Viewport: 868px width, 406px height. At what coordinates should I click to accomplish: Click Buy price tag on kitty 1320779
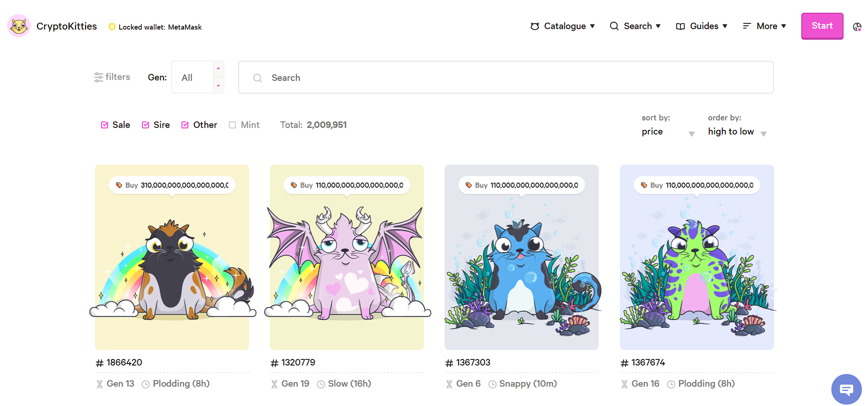[347, 185]
